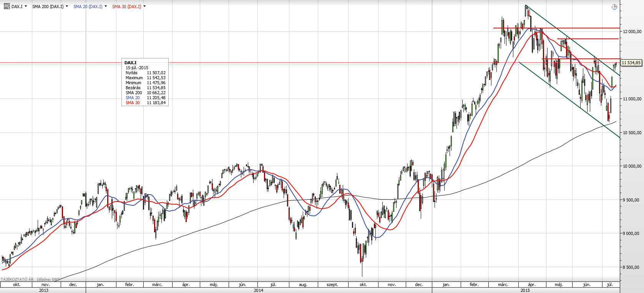644x293 pixels.
Task: Click the 2015 year label on the time axis
Action: tap(525, 290)
